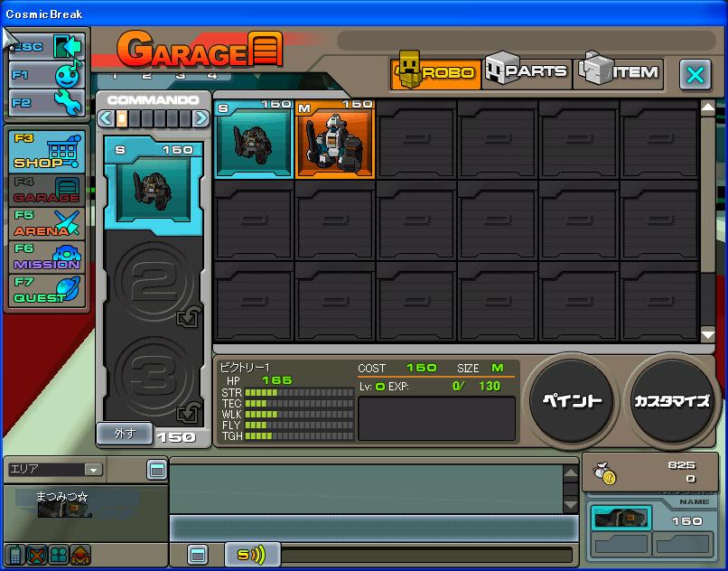Click the robot name ビクトリー1
This screenshot has height=571, width=728.
[245, 368]
